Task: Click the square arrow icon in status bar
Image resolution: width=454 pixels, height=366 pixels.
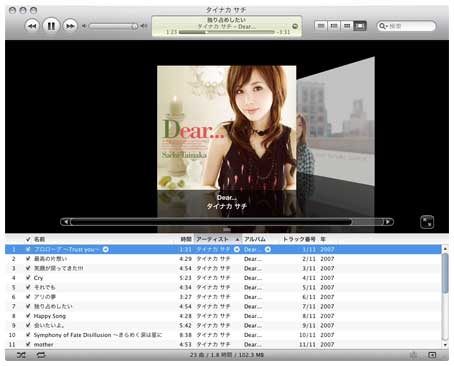Action: coord(432,355)
